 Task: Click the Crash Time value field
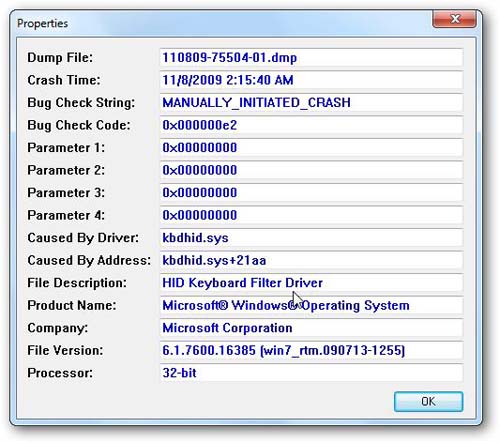point(311,80)
